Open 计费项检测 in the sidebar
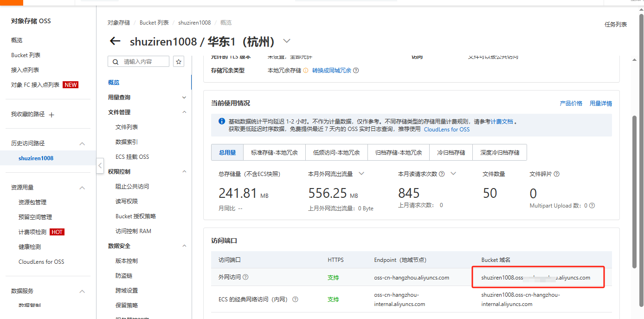 pos(32,232)
